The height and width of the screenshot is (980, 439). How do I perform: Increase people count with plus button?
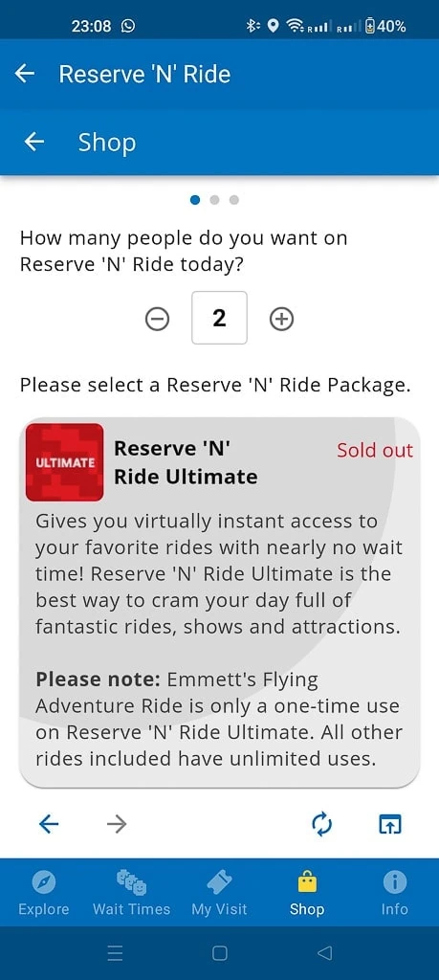(x=281, y=320)
